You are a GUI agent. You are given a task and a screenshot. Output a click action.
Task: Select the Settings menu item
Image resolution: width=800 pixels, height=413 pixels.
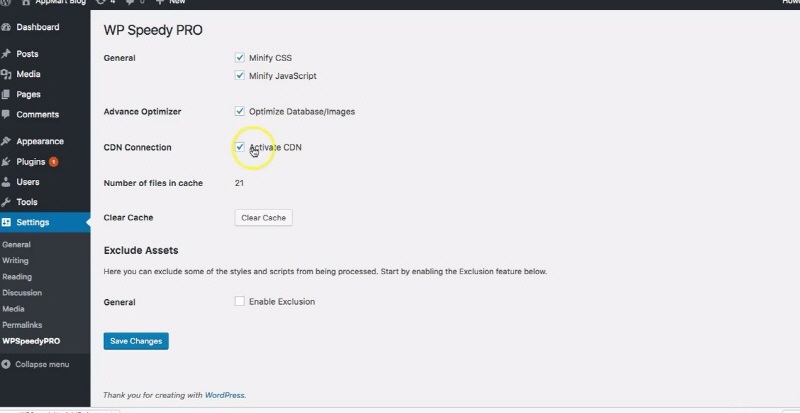tap(45, 223)
